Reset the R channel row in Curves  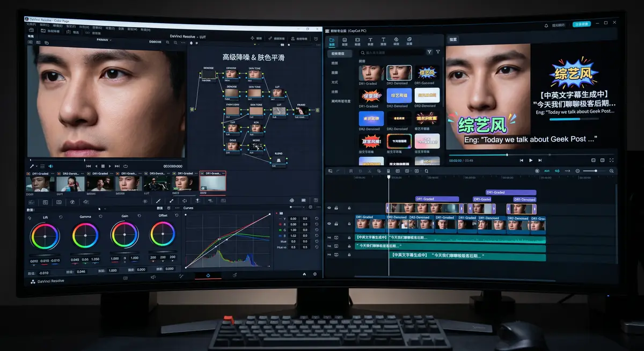[x=317, y=224]
